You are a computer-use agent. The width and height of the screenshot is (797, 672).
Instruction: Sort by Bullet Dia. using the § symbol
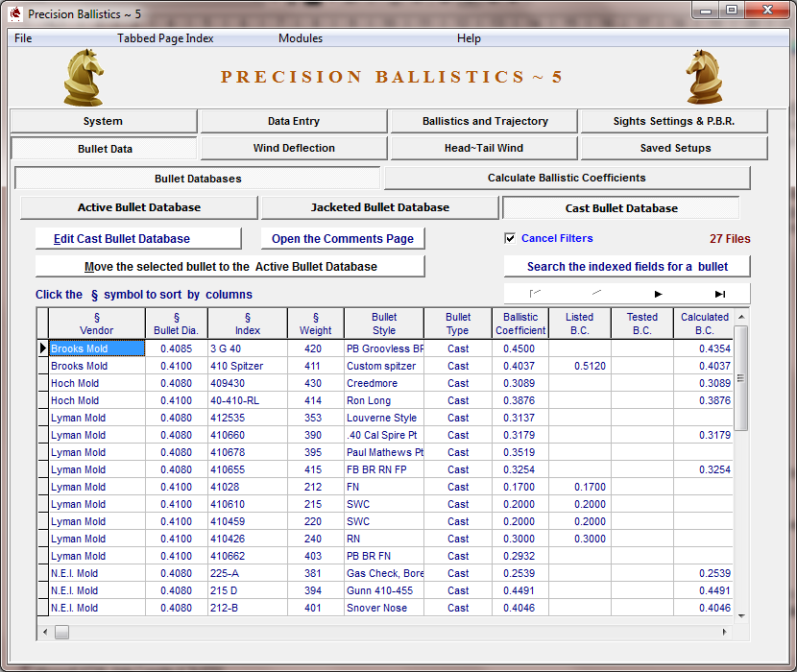[177, 318]
